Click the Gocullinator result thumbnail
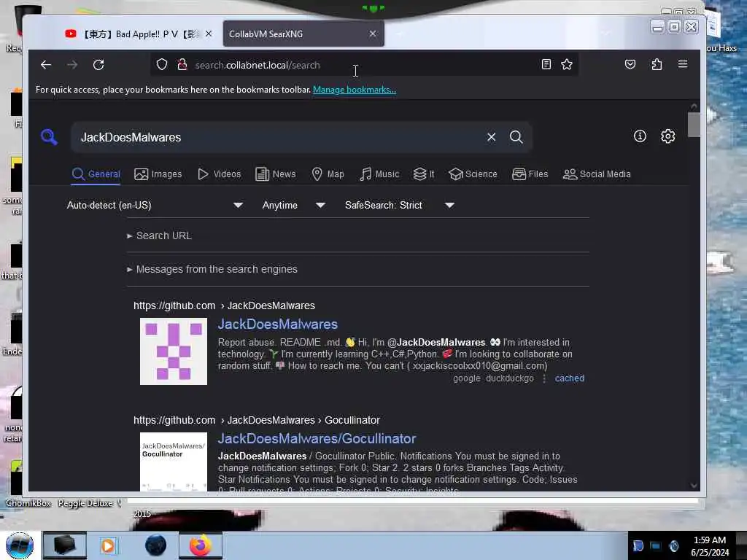The height and width of the screenshot is (560, 747). tap(174, 462)
